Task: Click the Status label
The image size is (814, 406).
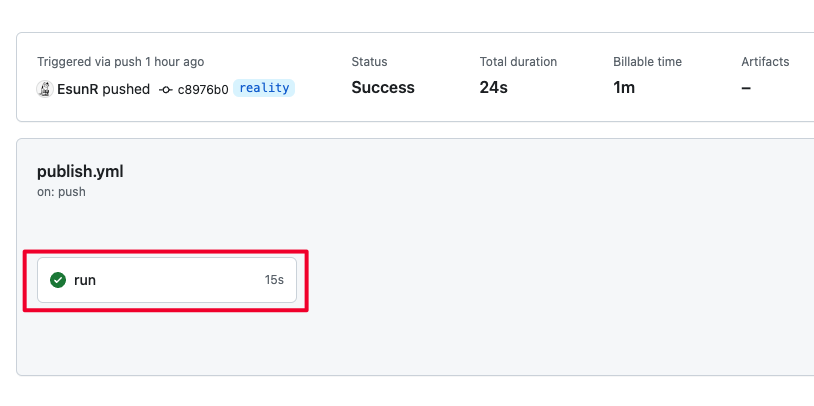Action: point(369,62)
